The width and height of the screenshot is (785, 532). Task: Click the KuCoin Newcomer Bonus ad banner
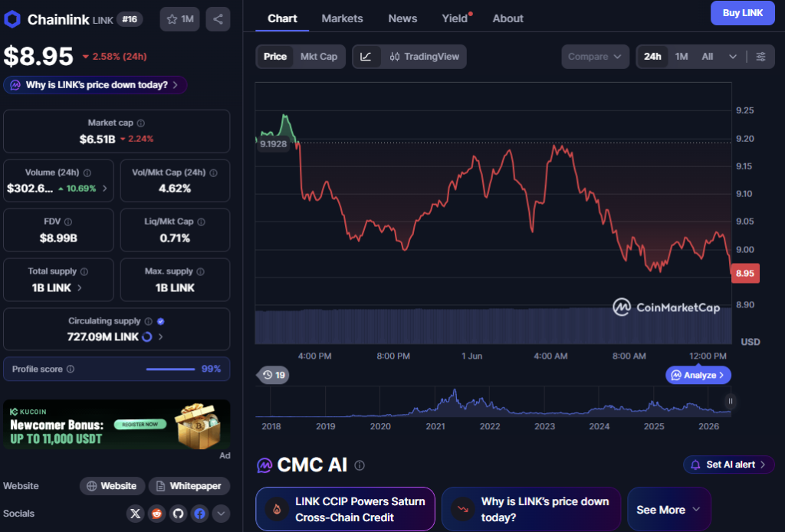117,425
